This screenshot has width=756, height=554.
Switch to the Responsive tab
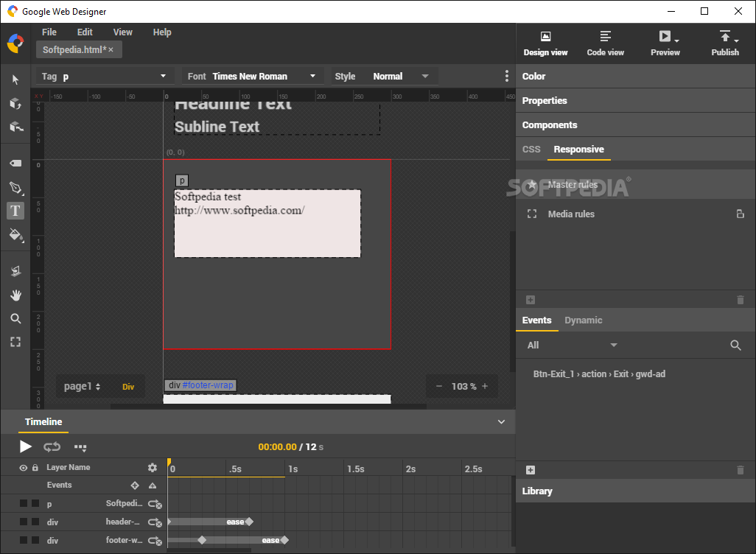pos(578,150)
